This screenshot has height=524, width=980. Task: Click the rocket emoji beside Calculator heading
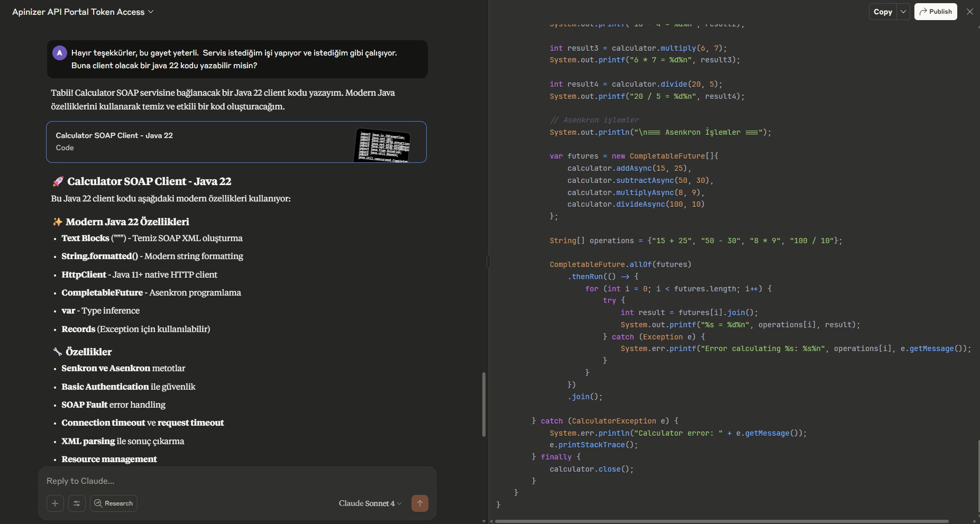pos(58,181)
